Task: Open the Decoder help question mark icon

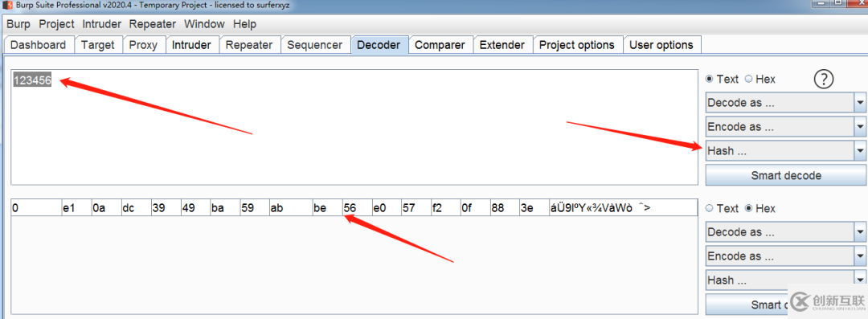Action: (x=824, y=80)
